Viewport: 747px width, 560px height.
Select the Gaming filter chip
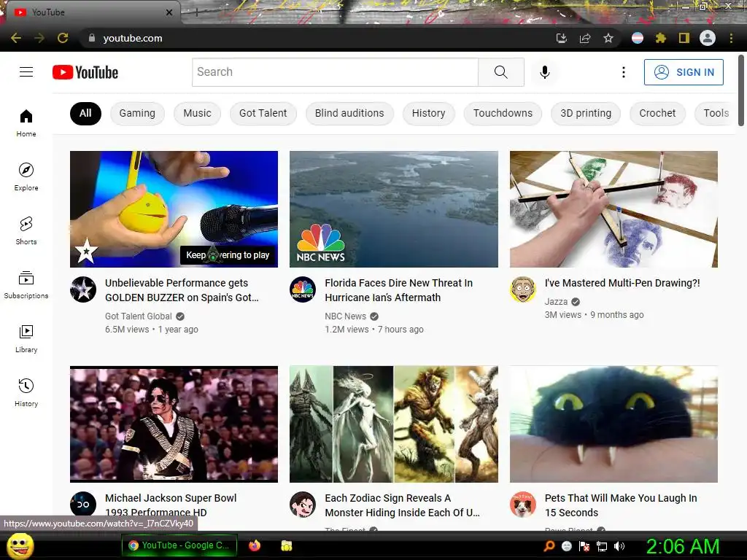point(137,113)
